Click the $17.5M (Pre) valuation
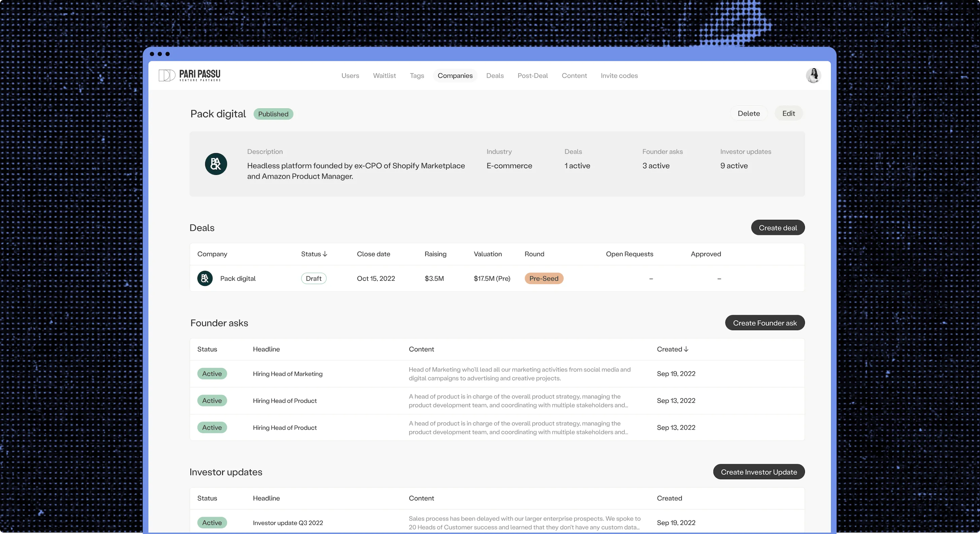The height and width of the screenshot is (534, 980). [492, 278]
